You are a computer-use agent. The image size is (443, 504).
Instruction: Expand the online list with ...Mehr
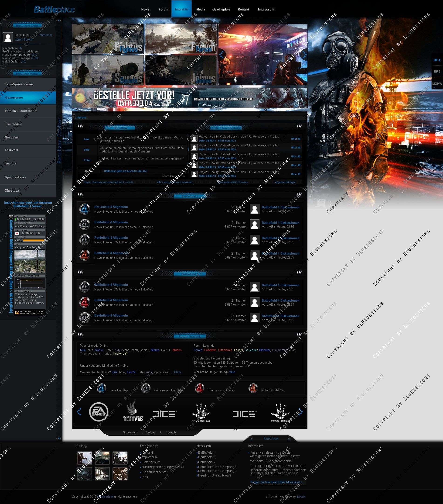[176, 372]
